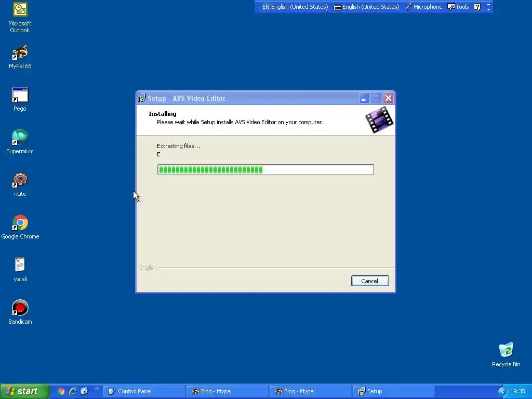Switch to second Blog - Mypal taskbar button

click(x=311, y=391)
